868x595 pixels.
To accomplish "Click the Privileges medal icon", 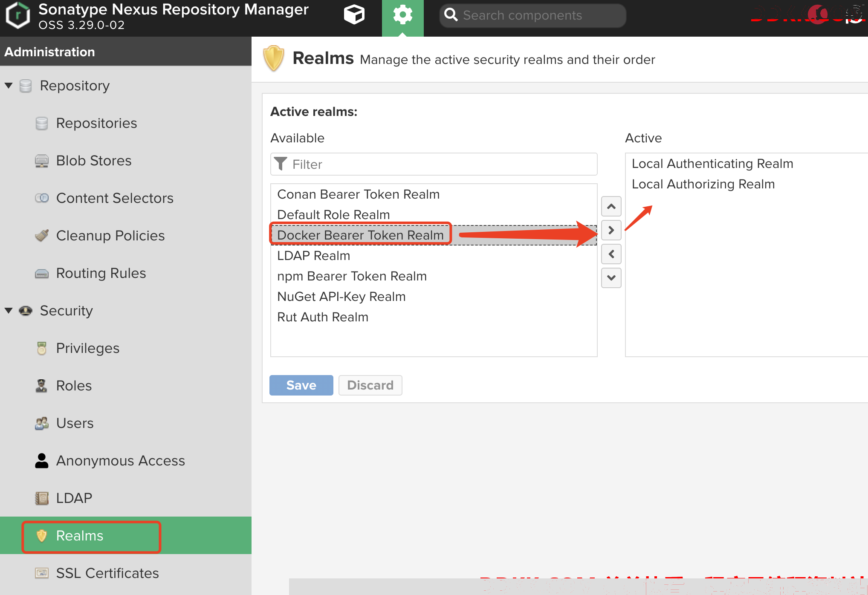I will pos(42,348).
